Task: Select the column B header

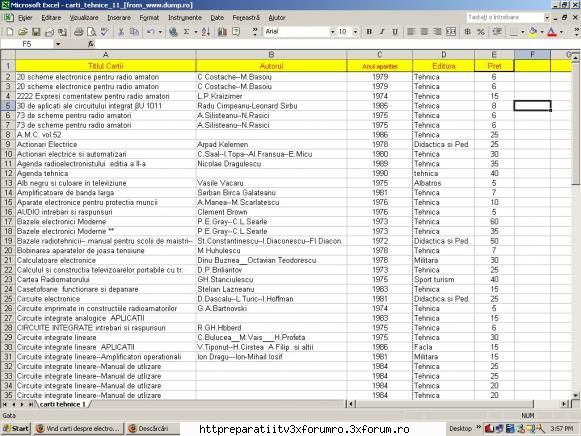Action: (271, 55)
